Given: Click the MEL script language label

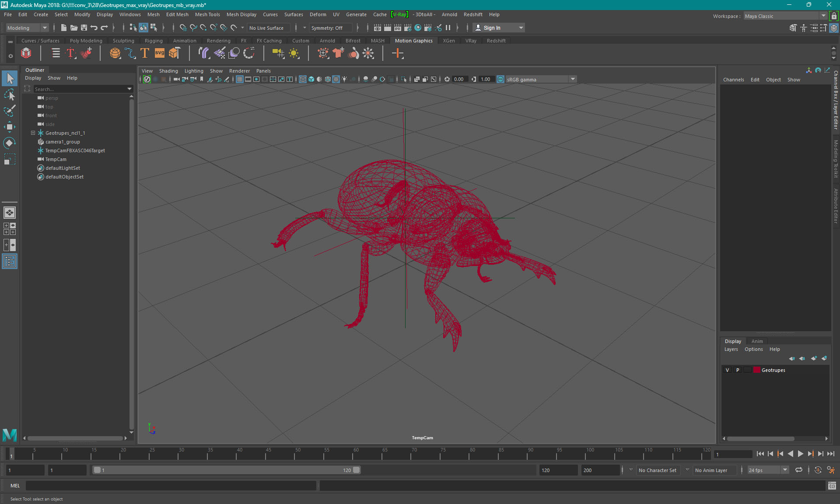Looking at the screenshot, I should click(15, 486).
